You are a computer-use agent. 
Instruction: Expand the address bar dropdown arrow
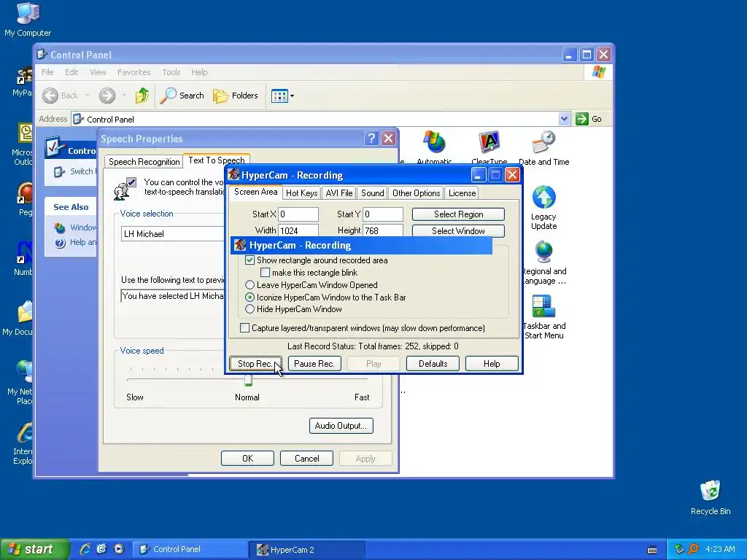(564, 119)
